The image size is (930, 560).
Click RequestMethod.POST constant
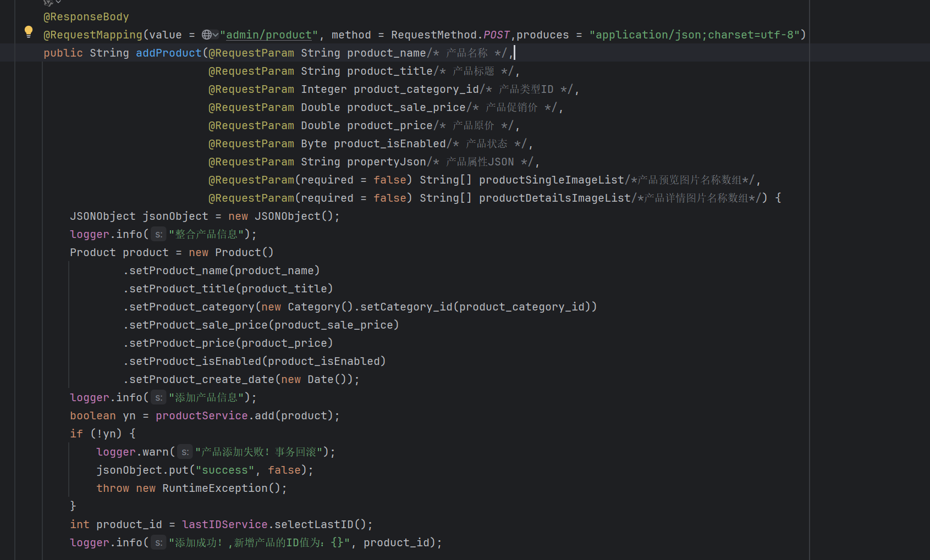[x=496, y=35]
